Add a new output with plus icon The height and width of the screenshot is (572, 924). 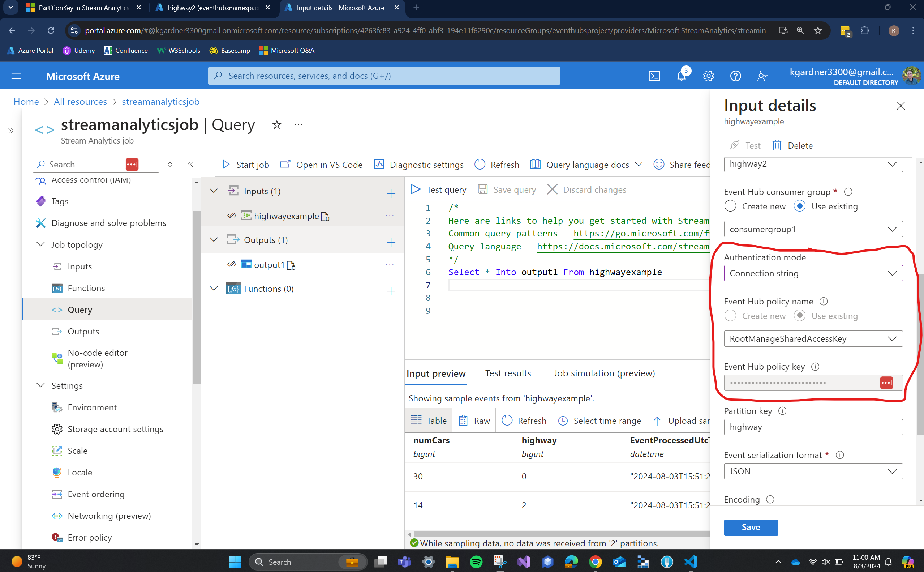[391, 242]
